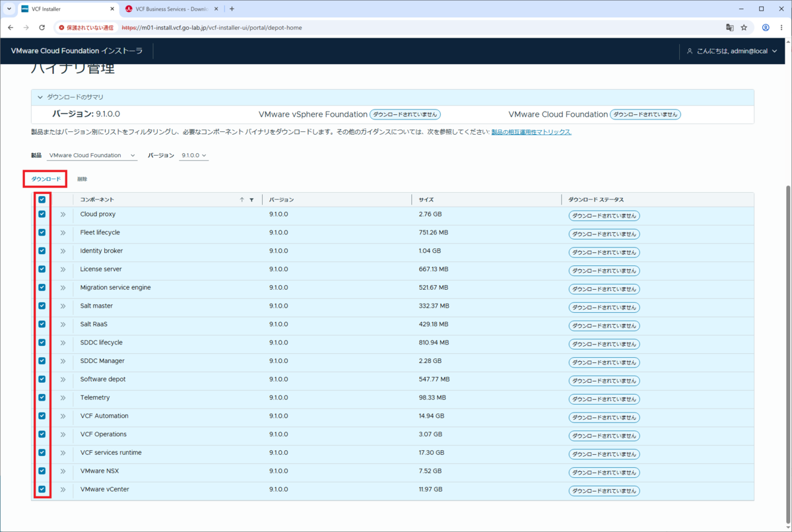Expand the SDDC lifecycle row details
Viewport: 792px width, 532px height.
click(x=63, y=343)
